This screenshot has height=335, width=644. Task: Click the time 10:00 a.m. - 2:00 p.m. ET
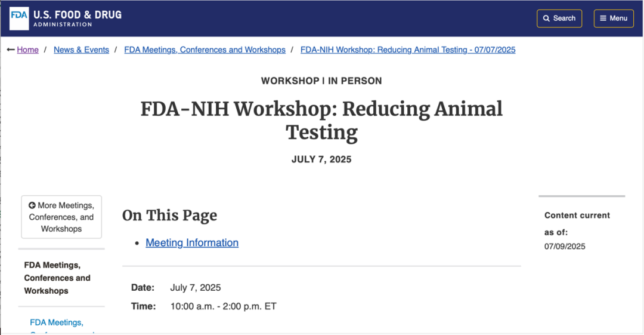223,306
